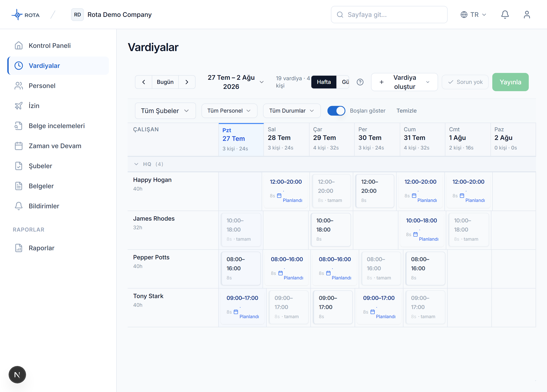Go to previous week arrow

[144, 82]
